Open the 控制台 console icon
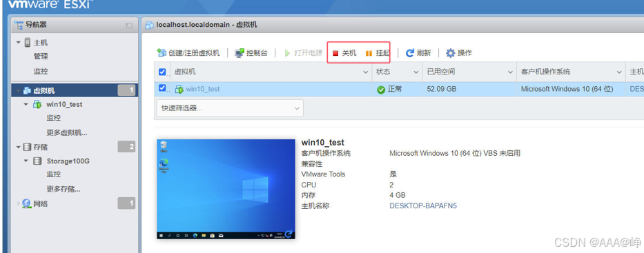This screenshot has width=644, height=253. (x=240, y=53)
